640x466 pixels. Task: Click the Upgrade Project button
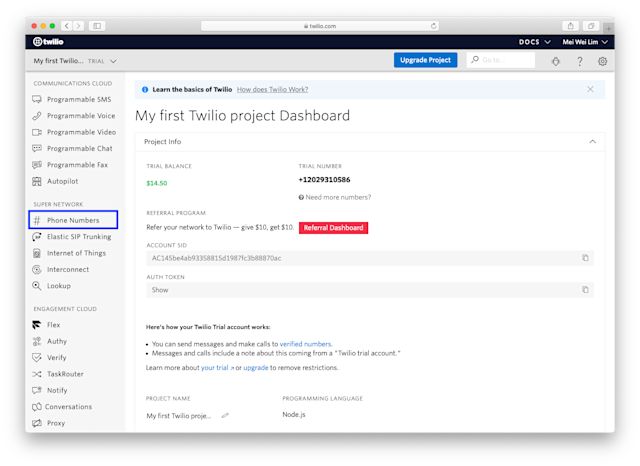click(x=425, y=60)
